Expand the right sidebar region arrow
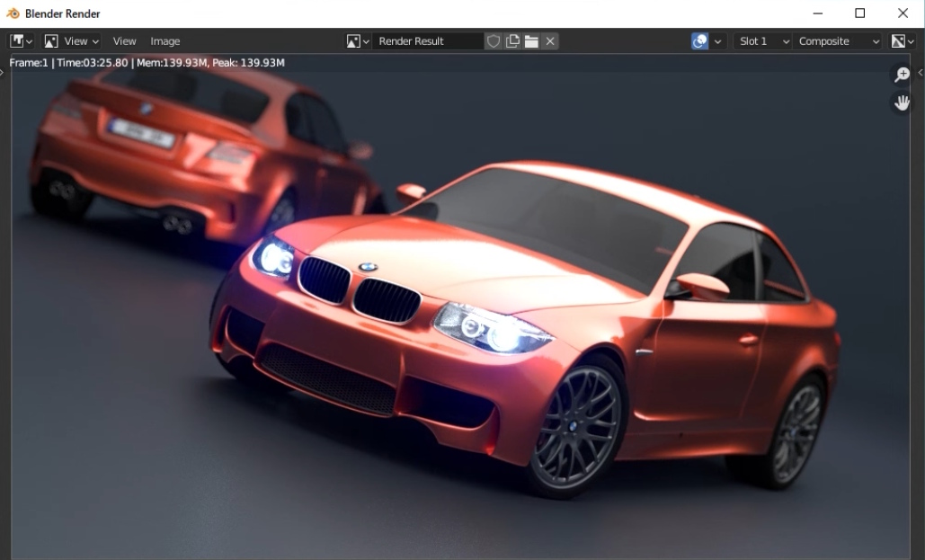925x560 pixels. [921, 72]
